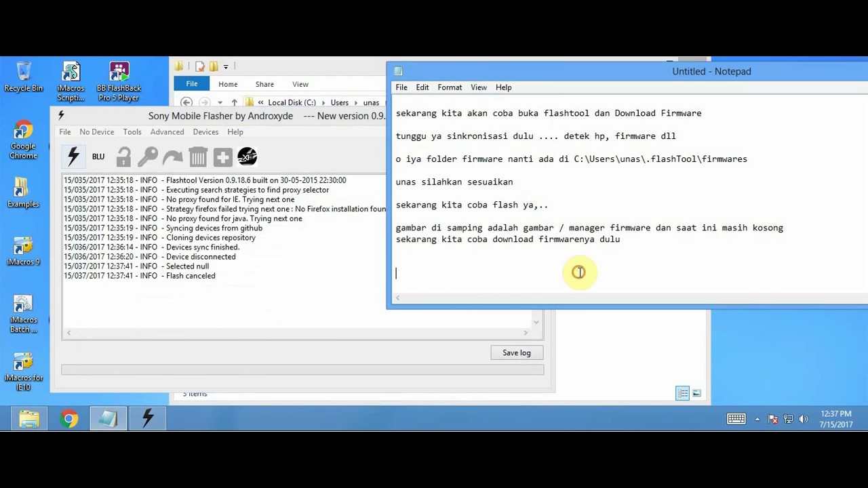Open touch keyboard from system tray

[x=736, y=419]
